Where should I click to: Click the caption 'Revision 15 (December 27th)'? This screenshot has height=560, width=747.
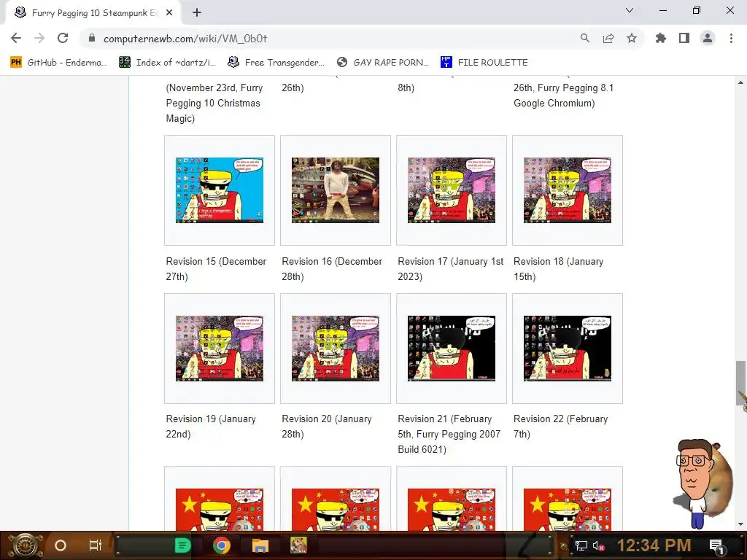(x=216, y=268)
